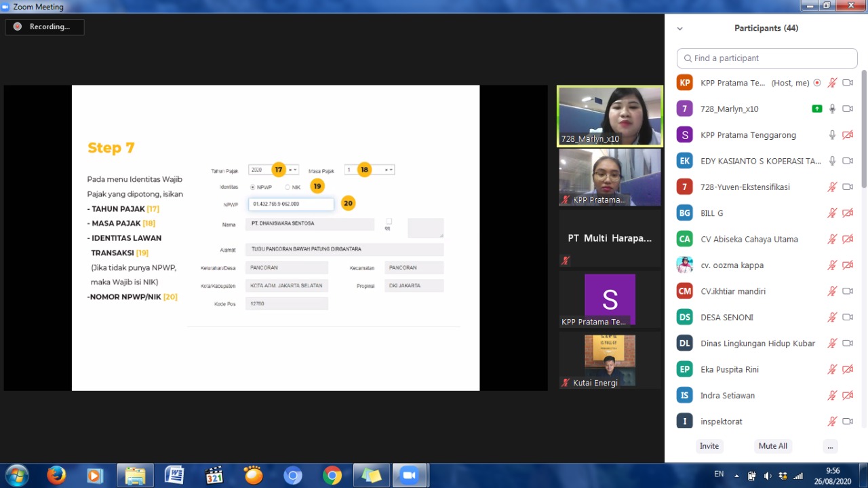Image resolution: width=868 pixels, height=488 pixels.
Task: Collapse the Participants panel using the chevron
Action: pyautogui.click(x=680, y=29)
